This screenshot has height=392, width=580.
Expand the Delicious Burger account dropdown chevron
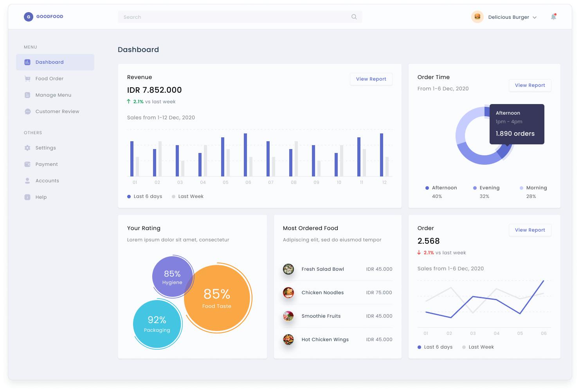535,18
